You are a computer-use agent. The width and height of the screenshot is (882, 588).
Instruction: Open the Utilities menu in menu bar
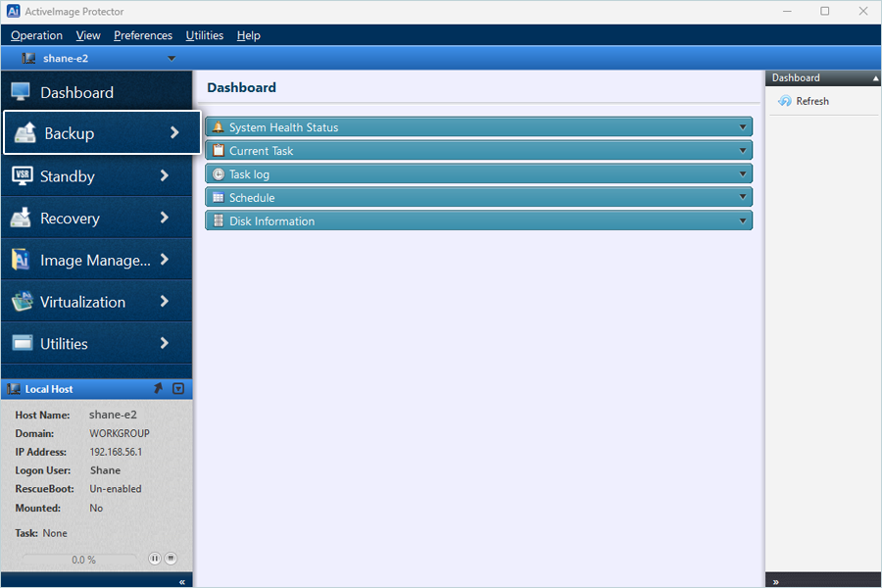tap(205, 35)
